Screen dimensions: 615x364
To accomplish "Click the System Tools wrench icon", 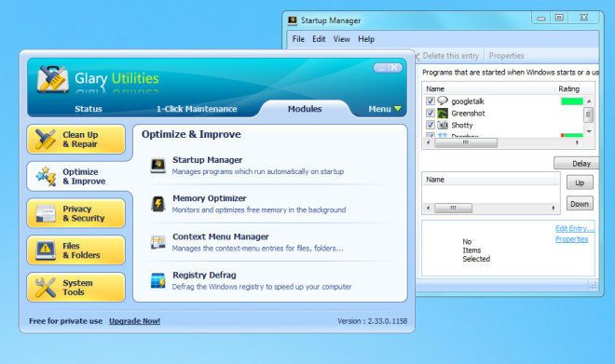I will [45, 288].
